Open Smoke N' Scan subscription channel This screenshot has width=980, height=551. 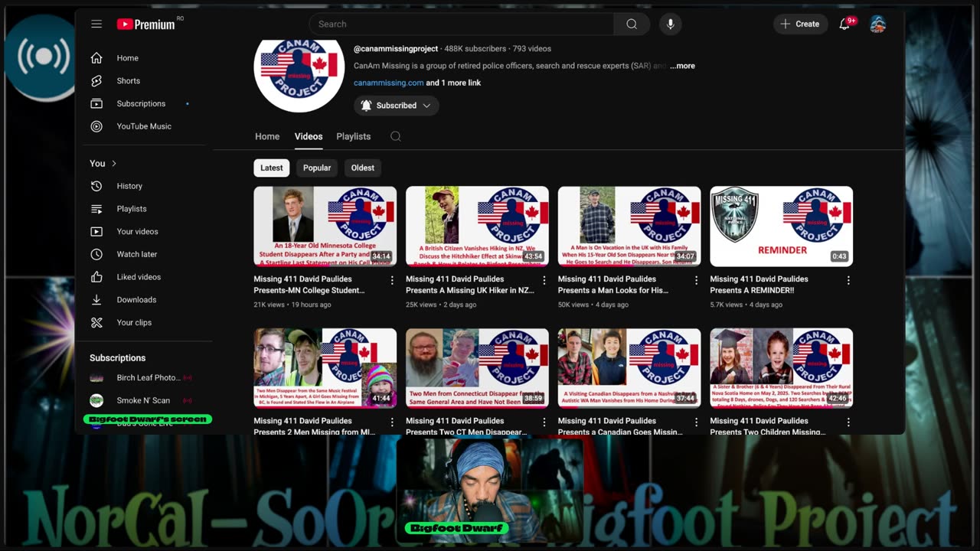(x=142, y=400)
